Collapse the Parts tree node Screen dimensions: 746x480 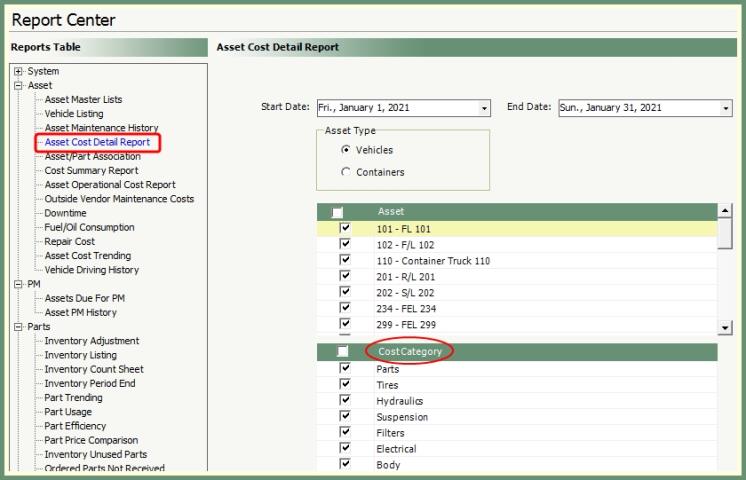pos(18,327)
